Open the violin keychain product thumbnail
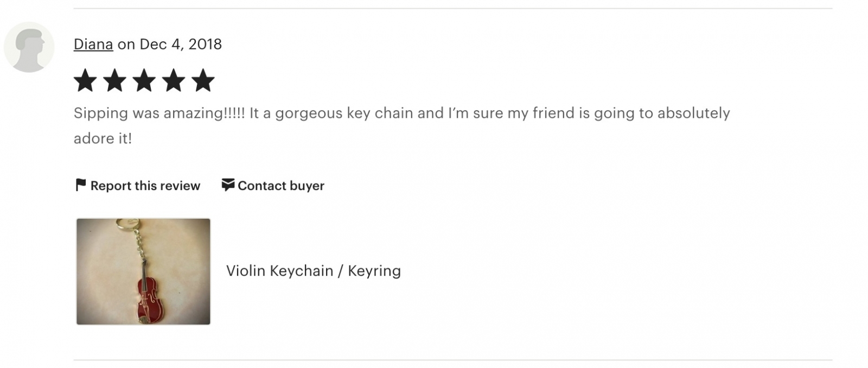 click(x=143, y=271)
